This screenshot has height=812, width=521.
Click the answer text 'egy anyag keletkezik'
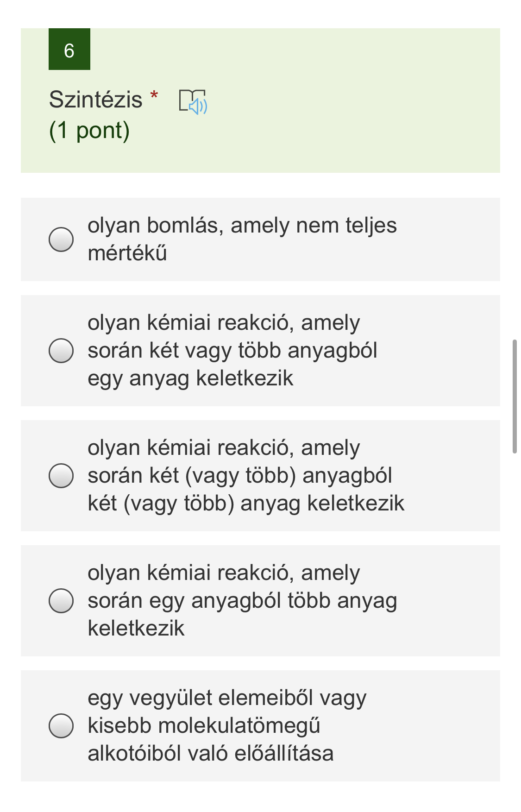point(190,378)
